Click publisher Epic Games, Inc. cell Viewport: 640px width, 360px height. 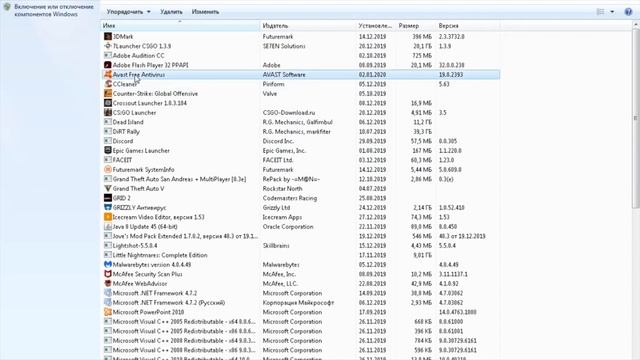284,151
